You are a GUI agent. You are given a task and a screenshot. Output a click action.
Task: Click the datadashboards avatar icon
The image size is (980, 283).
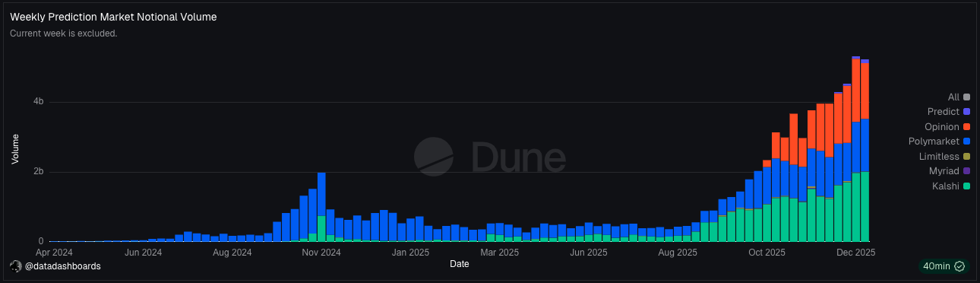point(15,266)
